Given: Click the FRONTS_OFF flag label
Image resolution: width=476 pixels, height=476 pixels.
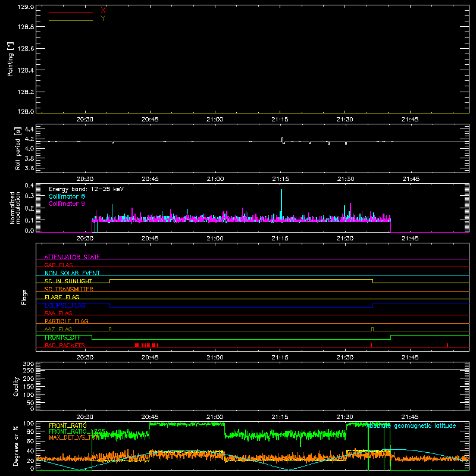Looking at the screenshot, I should [x=62, y=337].
